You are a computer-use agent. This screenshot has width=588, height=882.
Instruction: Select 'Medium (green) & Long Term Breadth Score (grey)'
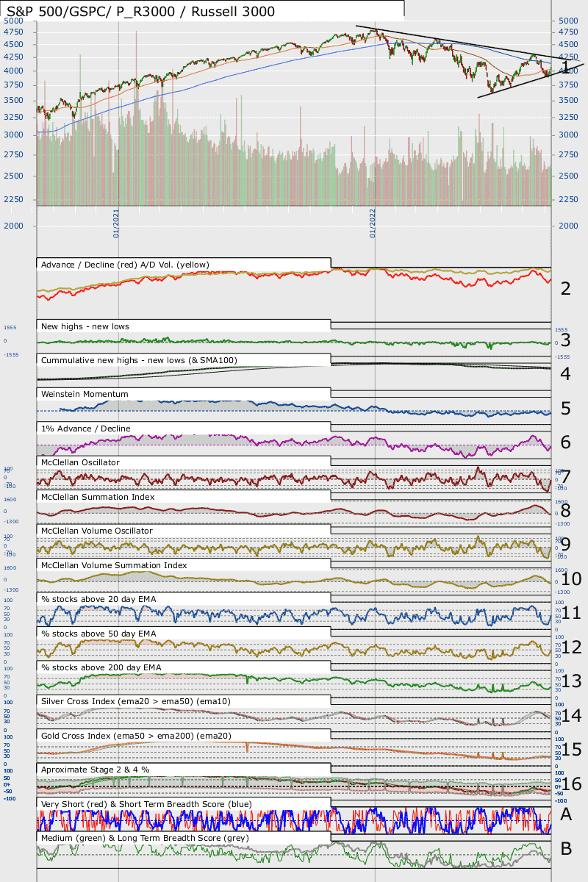pos(145,838)
